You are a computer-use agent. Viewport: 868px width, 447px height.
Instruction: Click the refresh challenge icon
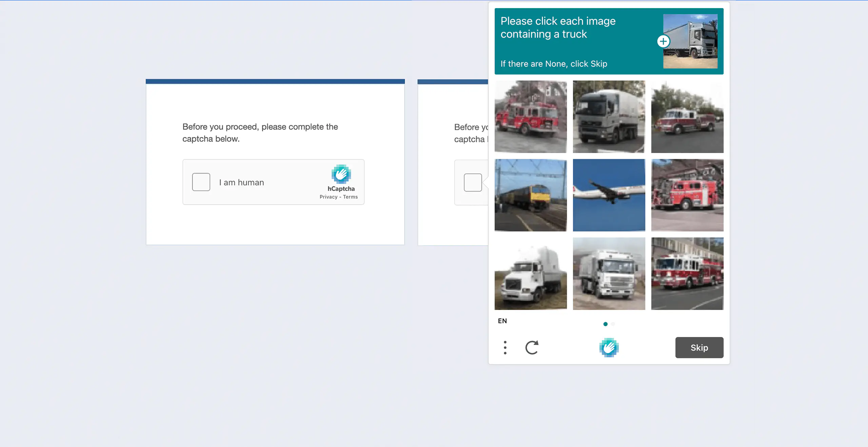(x=532, y=347)
